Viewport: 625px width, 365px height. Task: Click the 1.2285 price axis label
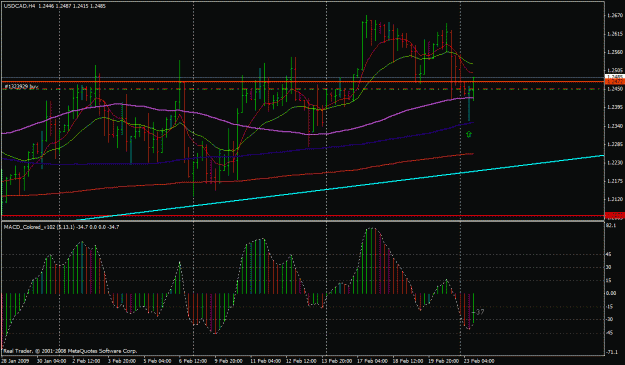[x=614, y=144]
